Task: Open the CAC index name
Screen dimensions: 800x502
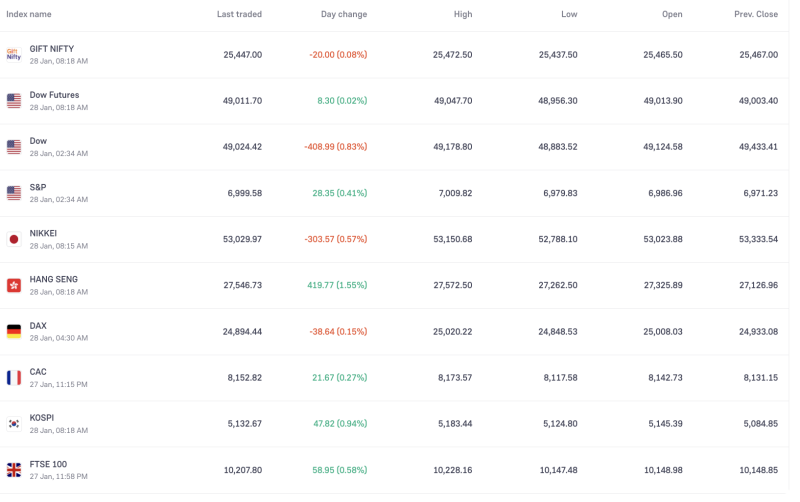Action: (x=38, y=371)
